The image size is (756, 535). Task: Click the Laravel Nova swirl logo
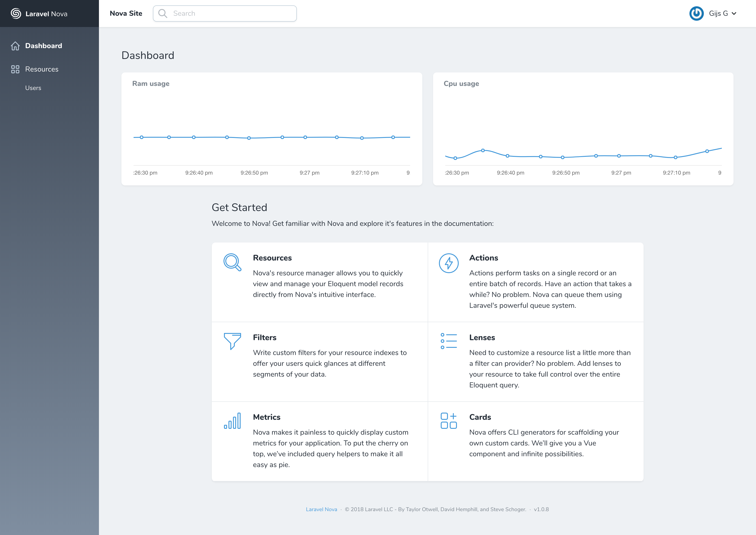coord(16,13)
